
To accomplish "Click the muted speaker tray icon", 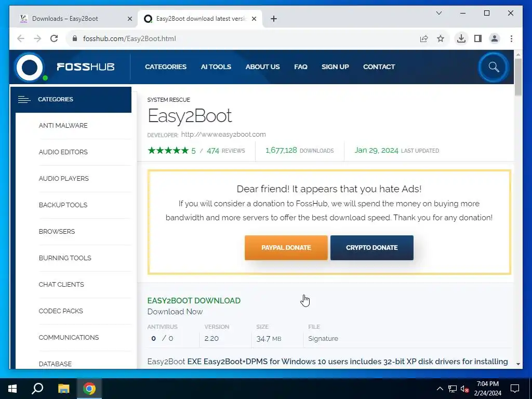I will (464, 389).
